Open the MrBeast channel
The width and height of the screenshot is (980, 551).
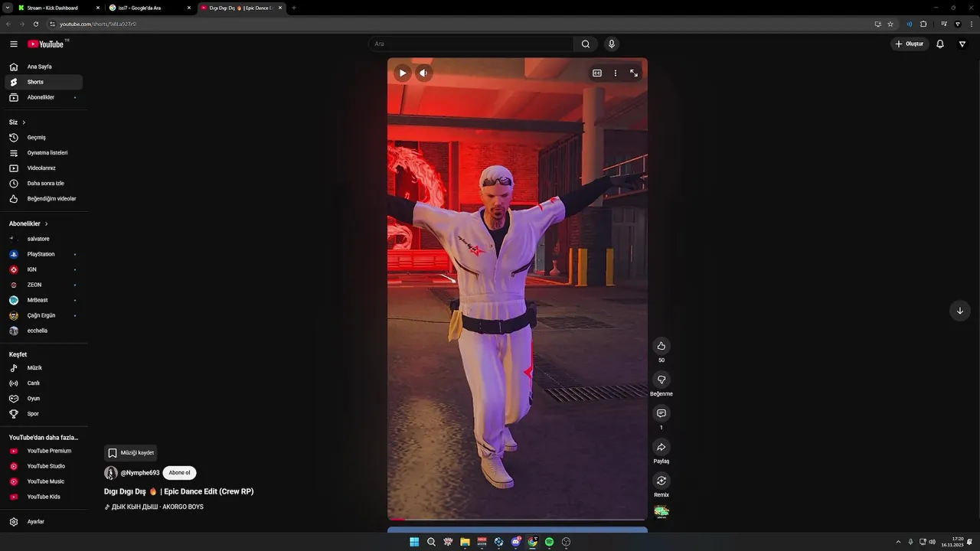click(x=44, y=300)
